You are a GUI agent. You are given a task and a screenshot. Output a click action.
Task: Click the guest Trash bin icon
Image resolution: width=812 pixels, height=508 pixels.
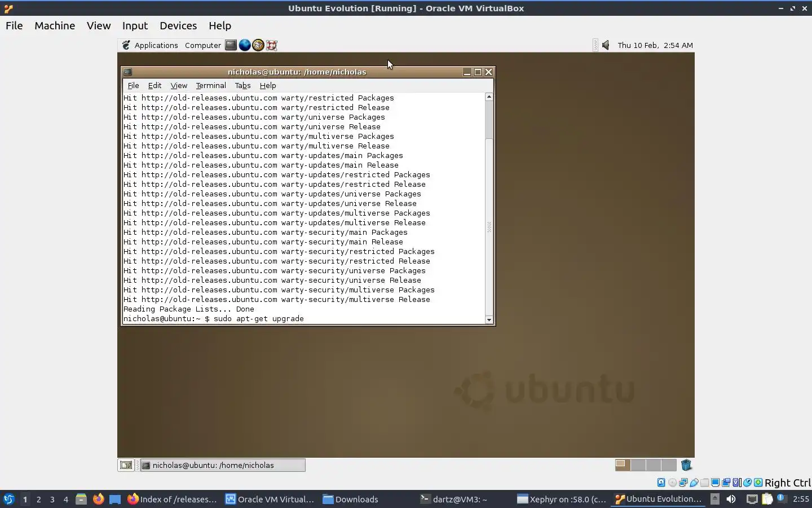686,465
